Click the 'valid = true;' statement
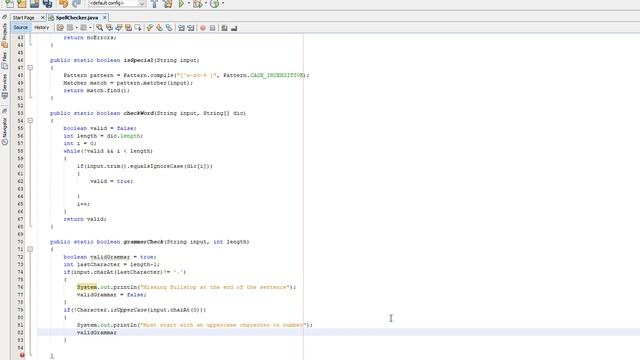Viewport: 640px width, 360px height. (111, 181)
